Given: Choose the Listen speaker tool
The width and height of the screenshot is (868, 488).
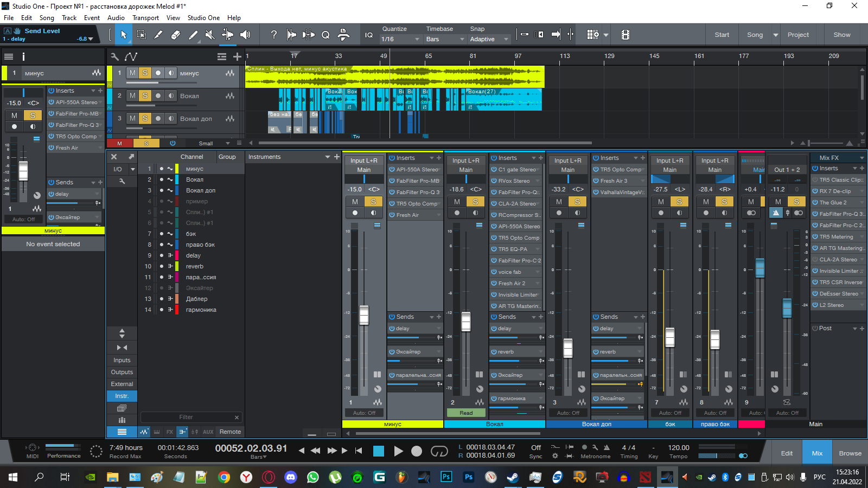Looking at the screenshot, I should [245, 35].
